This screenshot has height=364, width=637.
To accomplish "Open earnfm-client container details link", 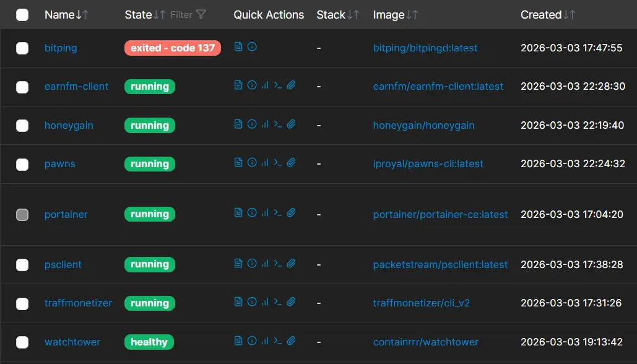I will tap(76, 87).
